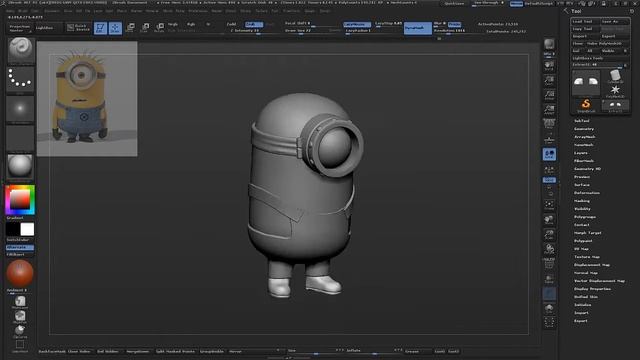
Task: Select the white secondary color swatch
Action: 27,229
